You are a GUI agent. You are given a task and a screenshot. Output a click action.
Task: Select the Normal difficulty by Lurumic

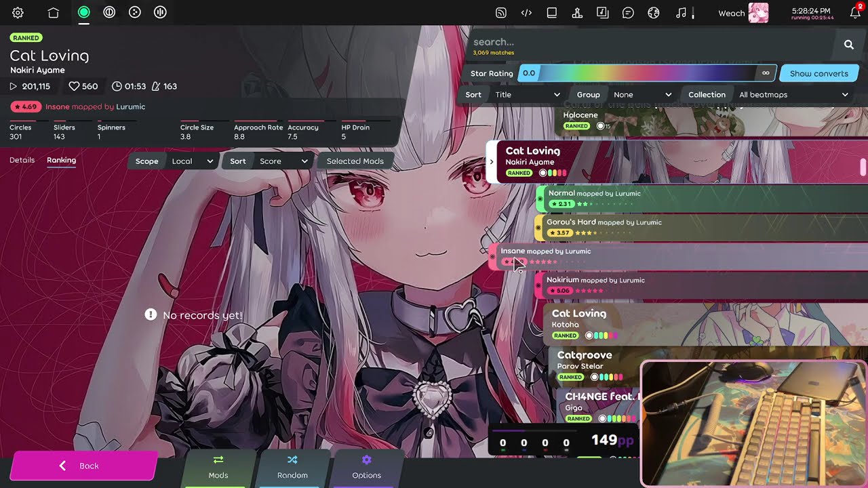702,199
